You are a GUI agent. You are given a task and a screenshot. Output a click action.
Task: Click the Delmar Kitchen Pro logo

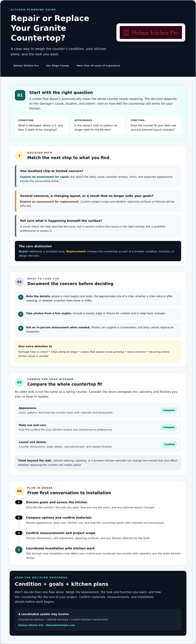coord(151,33)
